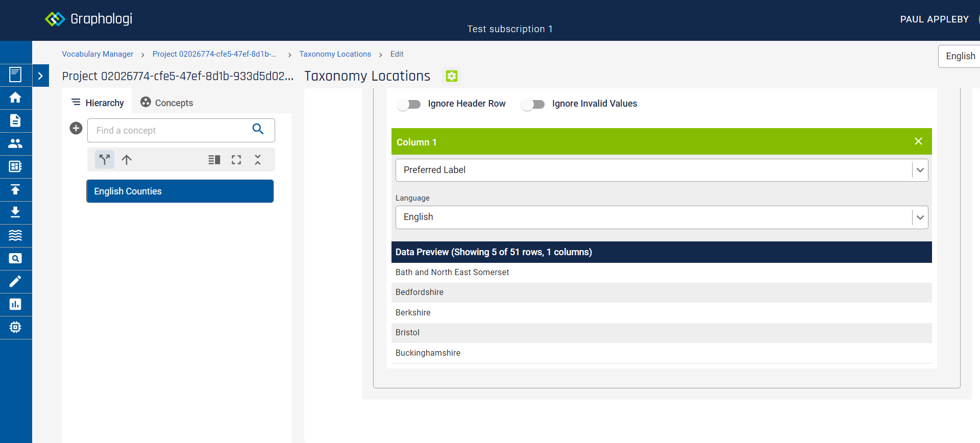
Task: Click the Column 1 header bar
Action: (661, 141)
